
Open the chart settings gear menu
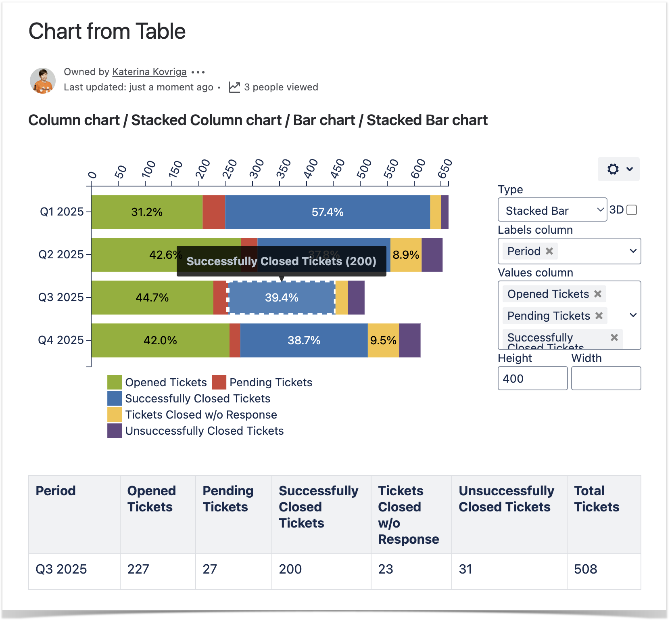click(x=618, y=169)
